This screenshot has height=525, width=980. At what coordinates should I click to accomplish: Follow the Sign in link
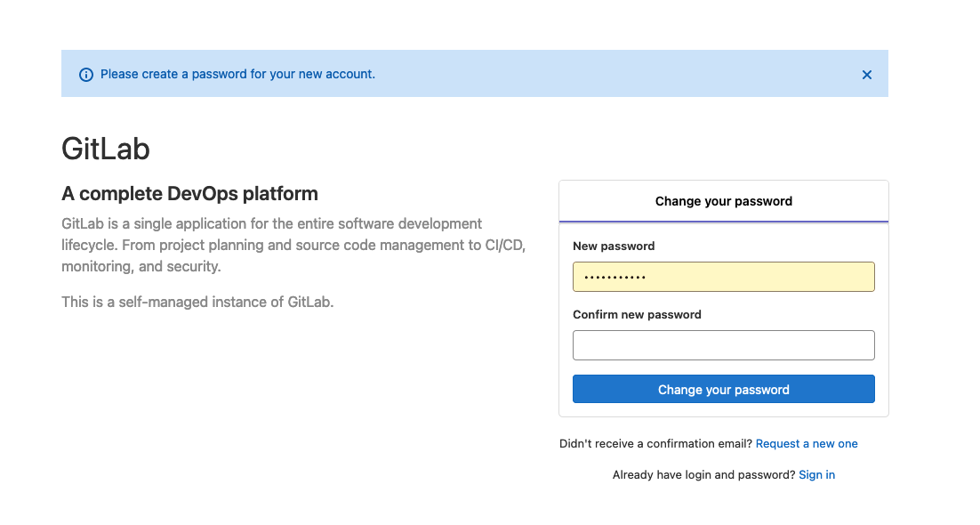click(816, 475)
